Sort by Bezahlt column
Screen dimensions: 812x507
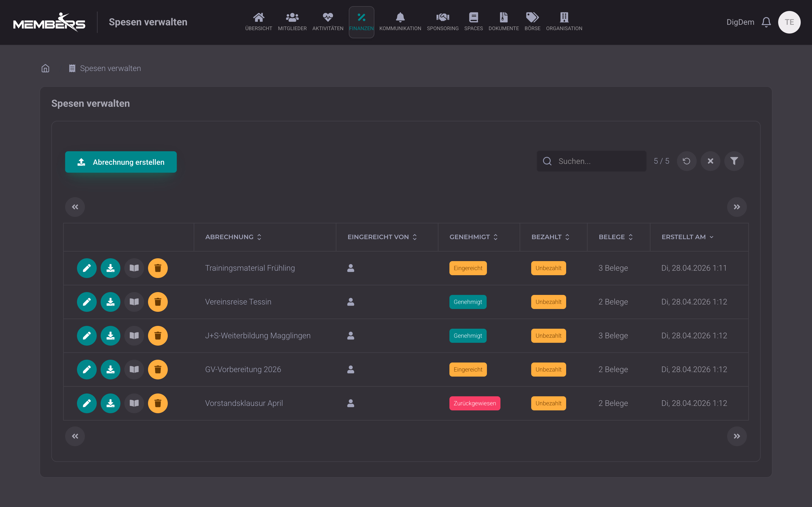point(550,237)
